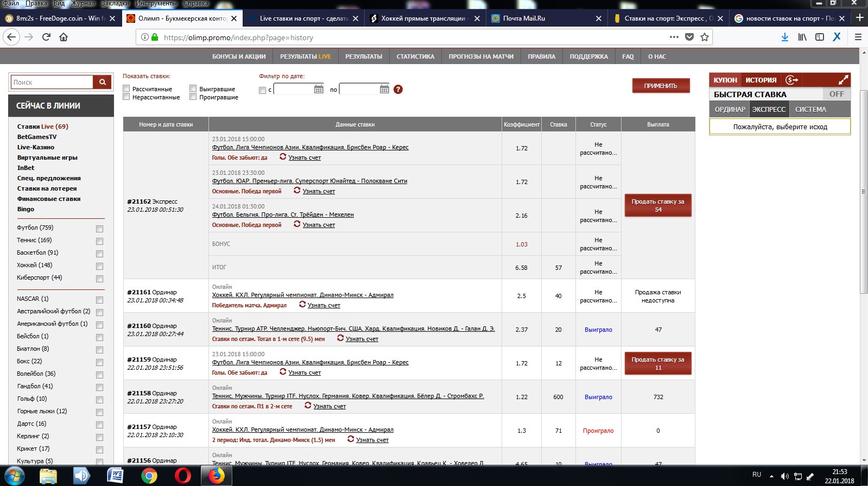Click Продать ставку за 54 button
Image resolution: width=868 pixels, height=486 pixels.
(x=658, y=205)
